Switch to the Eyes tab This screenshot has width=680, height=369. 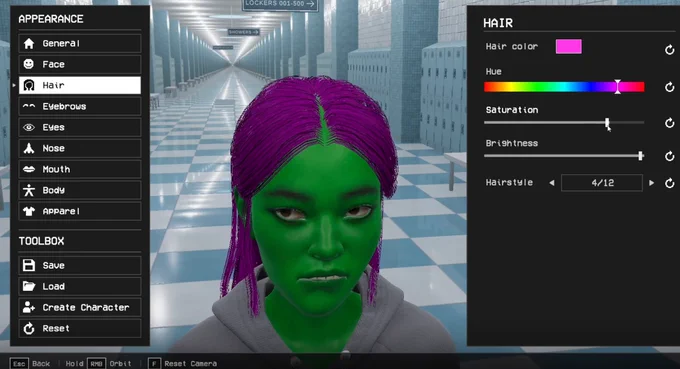(80, 127)
